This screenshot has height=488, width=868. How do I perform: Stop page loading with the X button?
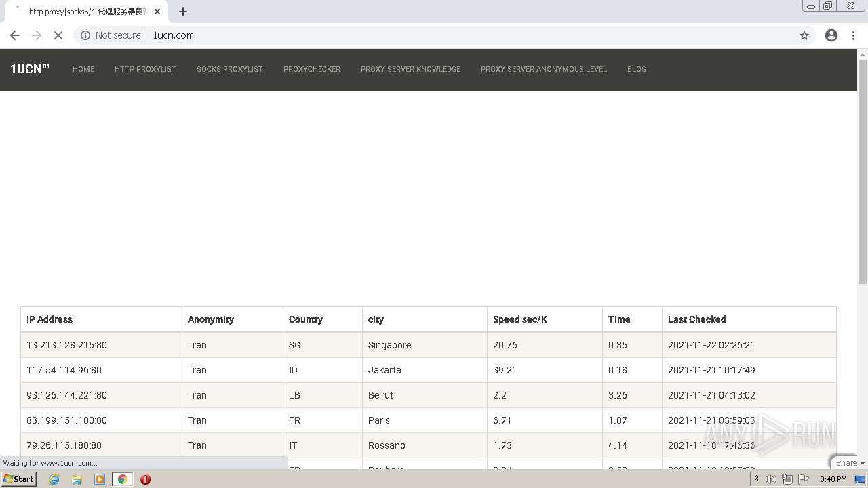(58, 35)
